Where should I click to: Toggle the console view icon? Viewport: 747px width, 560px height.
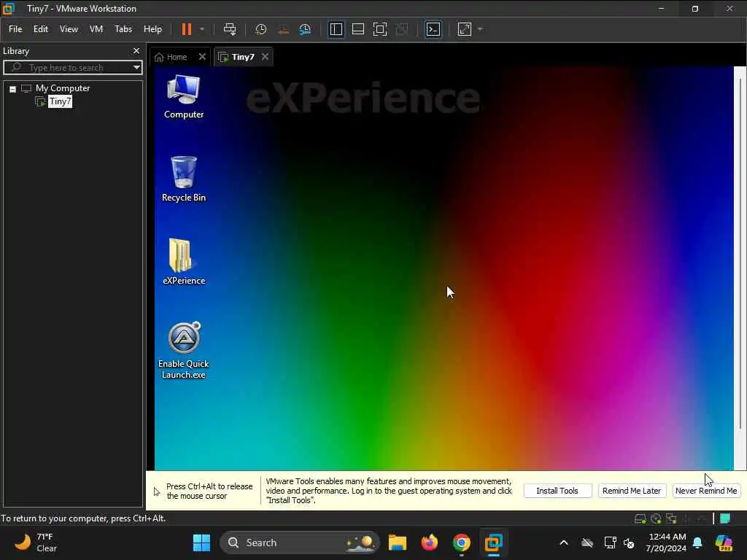[433, 29]
